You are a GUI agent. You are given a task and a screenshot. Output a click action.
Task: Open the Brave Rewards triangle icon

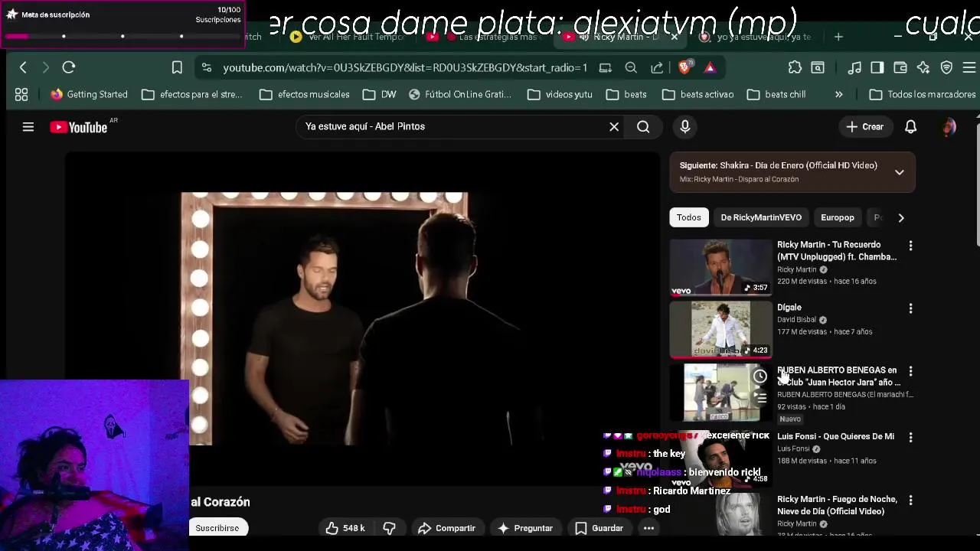pyautogui.click(x=710, y=67)
